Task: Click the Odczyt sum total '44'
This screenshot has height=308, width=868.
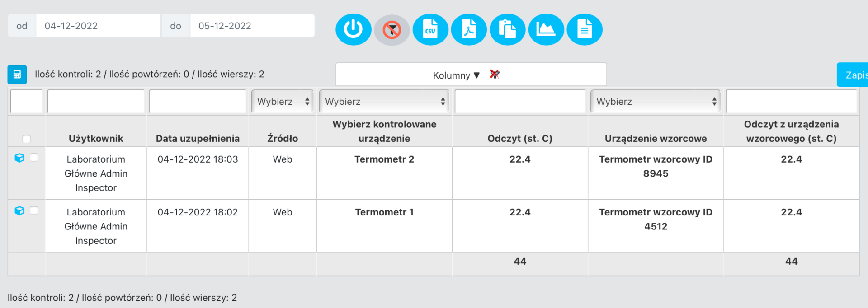Action: [520, 261]
